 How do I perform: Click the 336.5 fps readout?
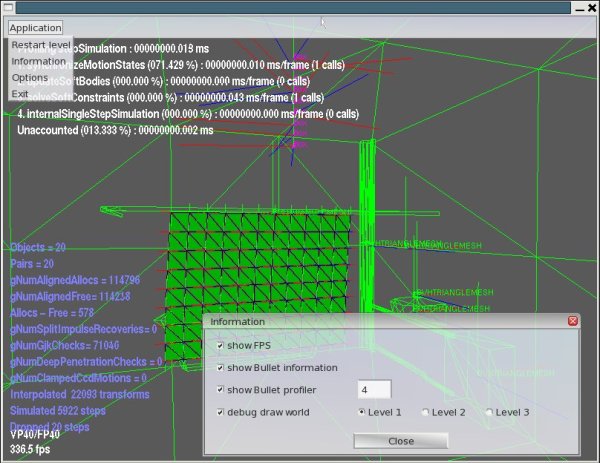click(x=30, y=449)
